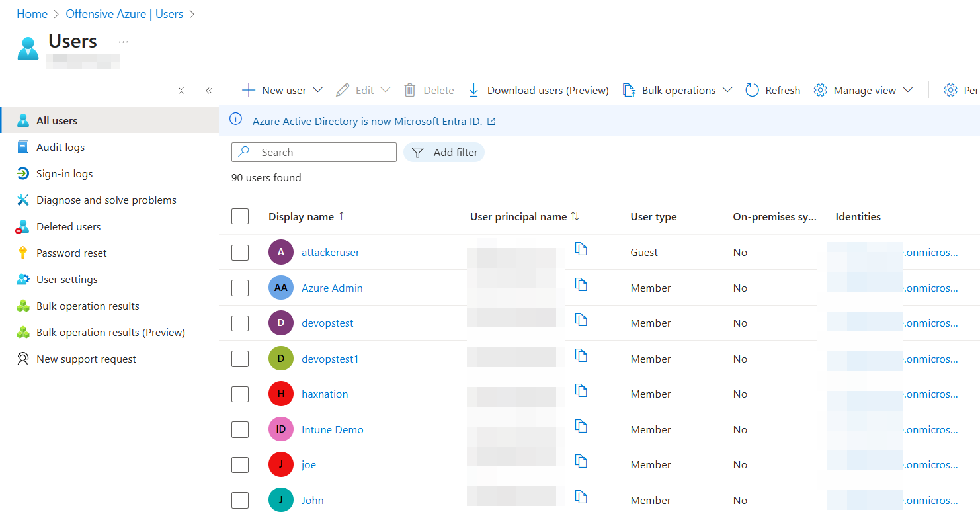Click the Azure Admin avatar circle
The image size is (980, 512).
pos(281,288)
